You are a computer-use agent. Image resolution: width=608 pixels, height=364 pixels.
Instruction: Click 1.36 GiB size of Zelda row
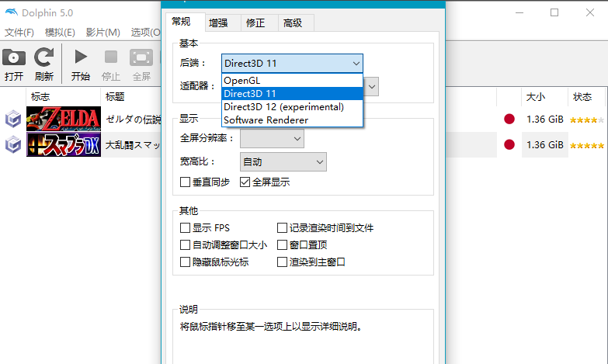(x=545, y=120)
